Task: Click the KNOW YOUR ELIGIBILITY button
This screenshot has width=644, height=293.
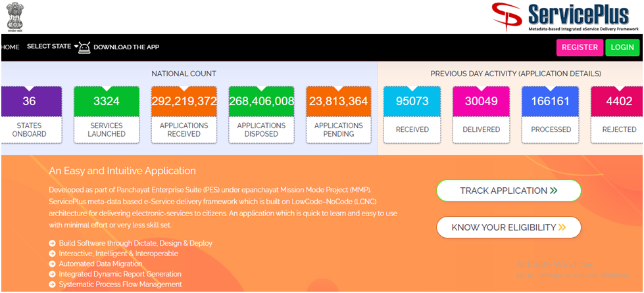Action: pos(508,227)
